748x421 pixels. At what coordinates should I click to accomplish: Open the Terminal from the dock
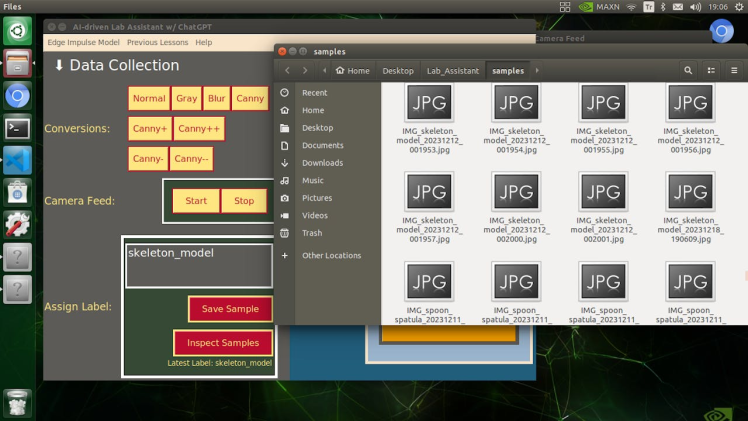pyautogui.click(x=18, y=128)
